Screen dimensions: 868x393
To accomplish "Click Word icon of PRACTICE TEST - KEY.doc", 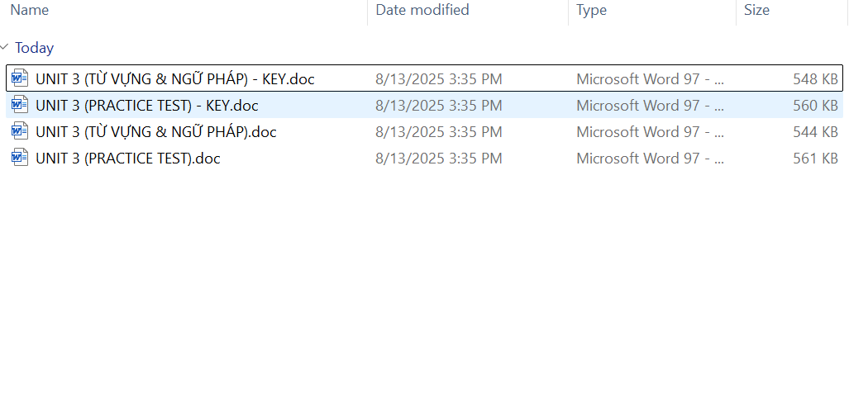I will (x=20, y=106).
